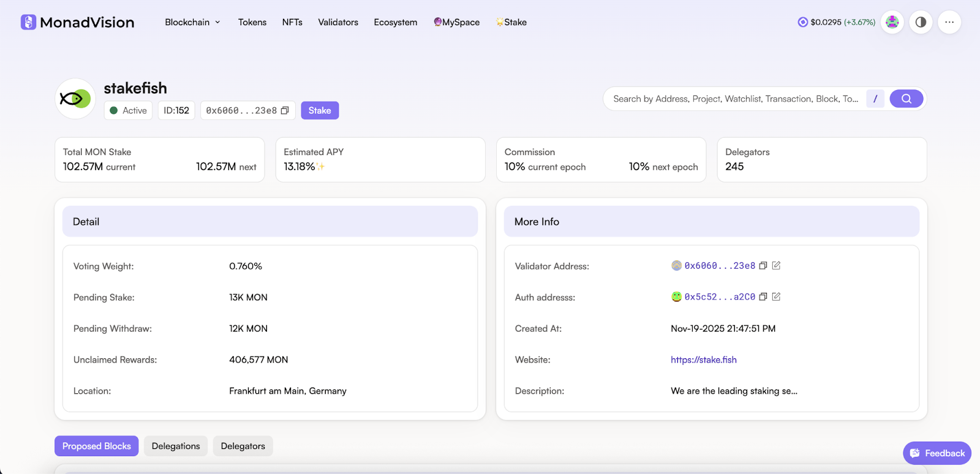Select the Delegators tab

[x=243, y=446]
